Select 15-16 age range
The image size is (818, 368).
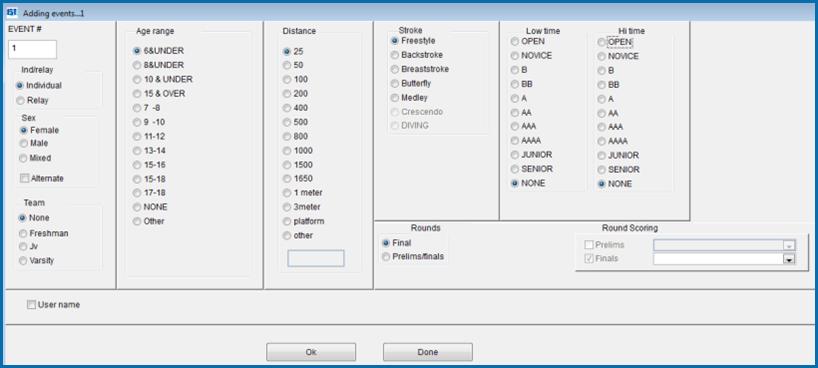pyautogui.click(x=149, y=165)
